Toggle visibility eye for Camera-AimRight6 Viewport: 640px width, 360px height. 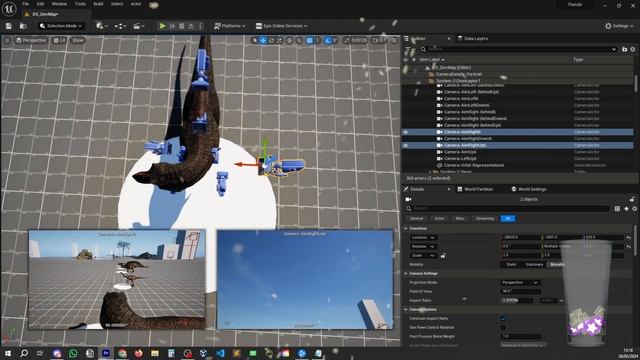[405, 132]
